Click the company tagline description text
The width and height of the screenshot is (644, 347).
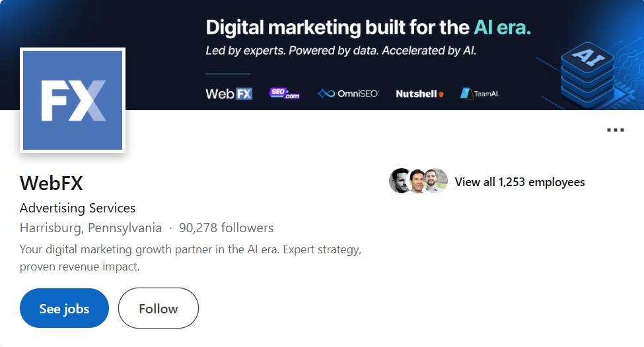(x=191, y=258)
